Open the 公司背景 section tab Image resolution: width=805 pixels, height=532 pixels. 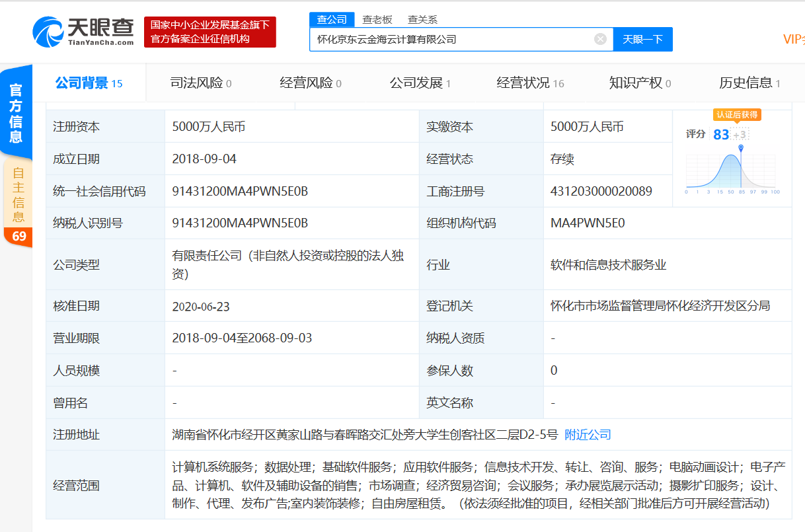point(89,83)
